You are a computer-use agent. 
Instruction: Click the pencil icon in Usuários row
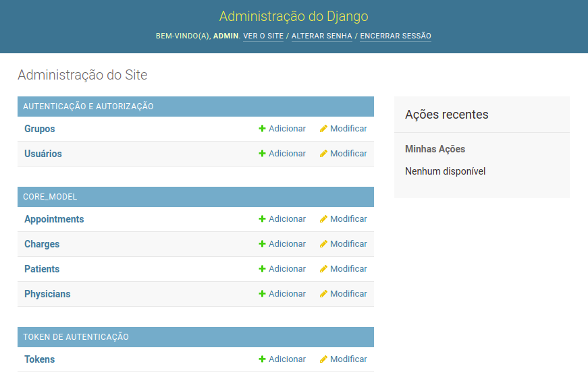coord(323,154)
